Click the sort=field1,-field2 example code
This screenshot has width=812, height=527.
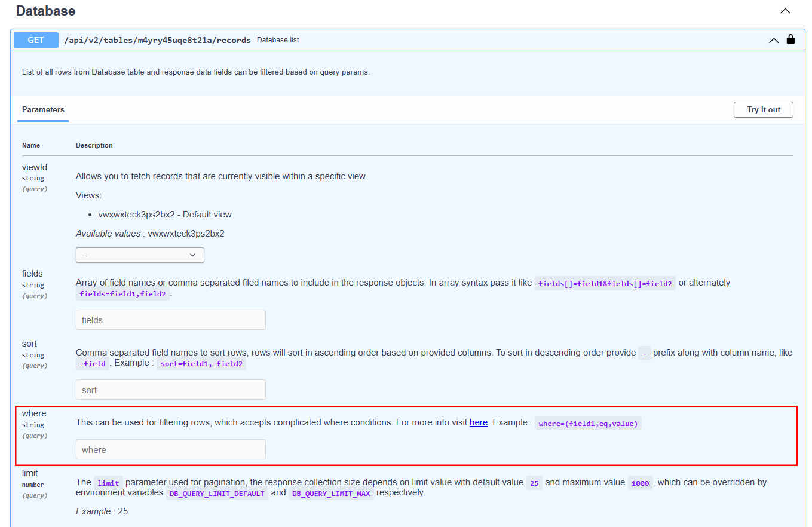point(201,364)
